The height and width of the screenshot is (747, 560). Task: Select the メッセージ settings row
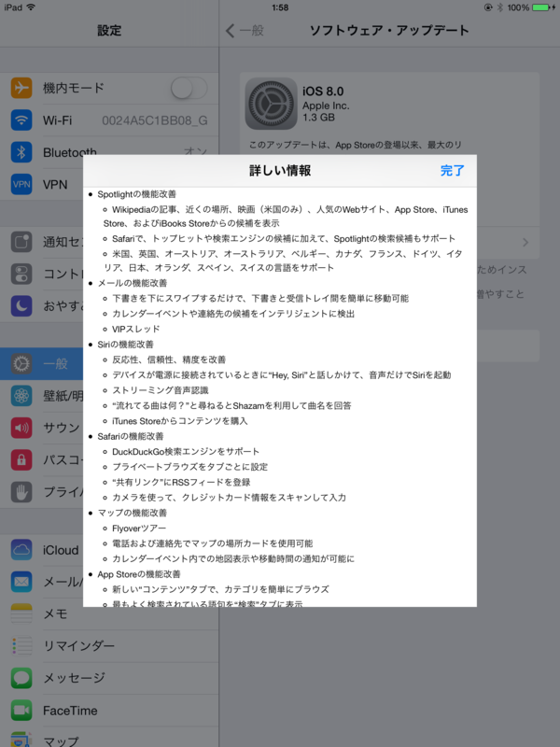pyautogui.click(x=109, y=678)
